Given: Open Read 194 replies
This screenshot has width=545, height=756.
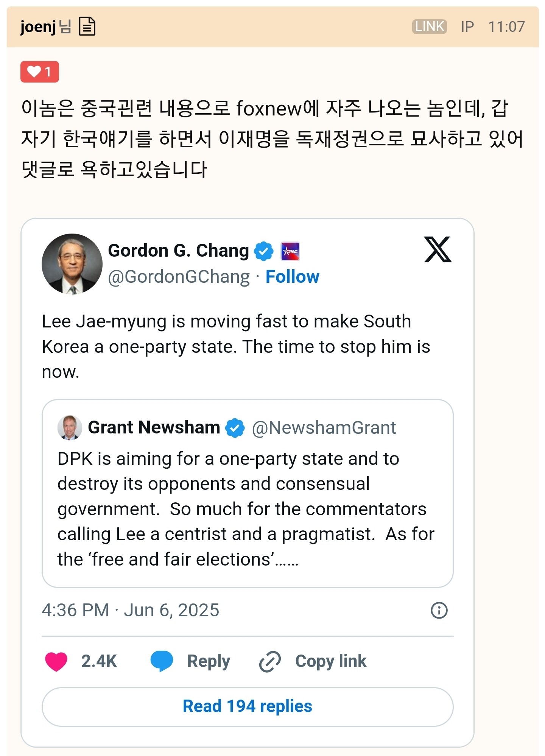Looking at the screenshot, I should point(248,706).
